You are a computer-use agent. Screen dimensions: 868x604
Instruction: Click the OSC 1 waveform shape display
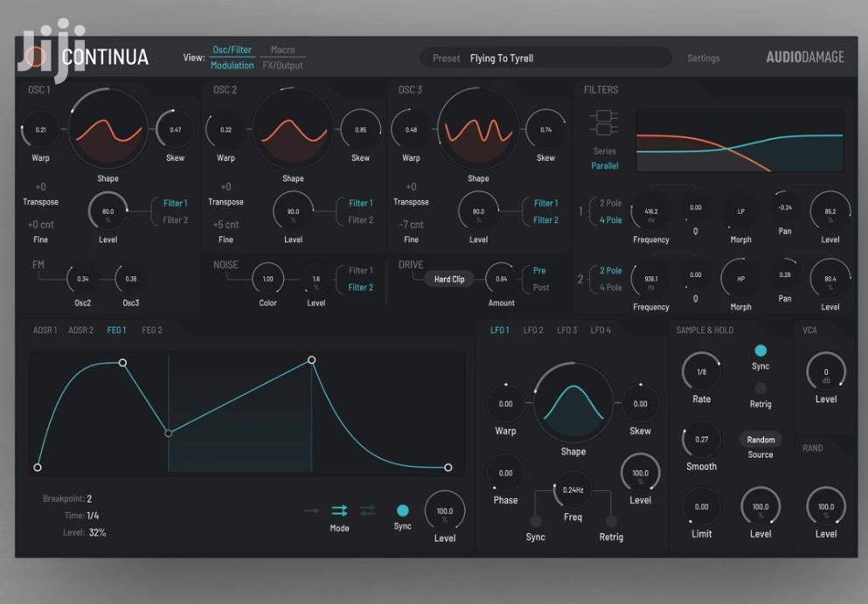click(x=108, y=129)
